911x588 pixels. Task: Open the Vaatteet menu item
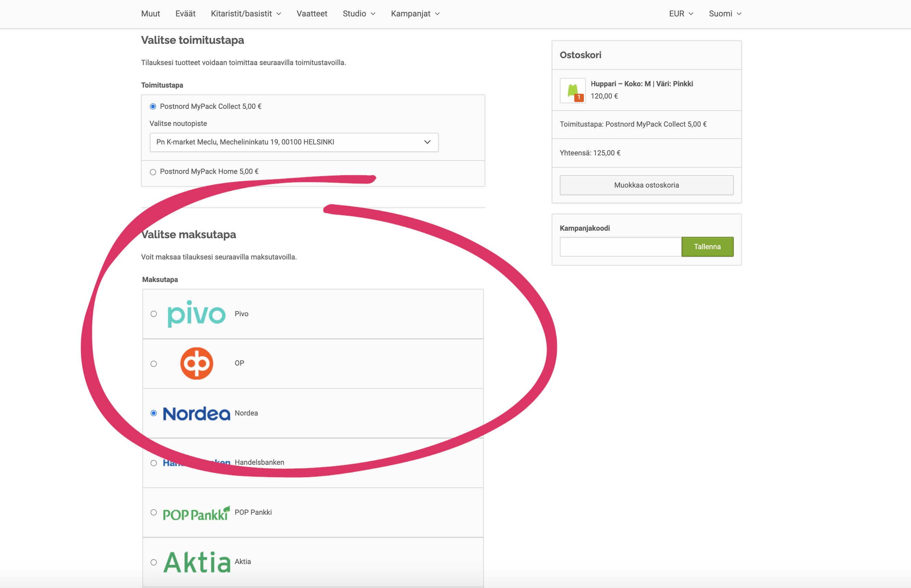point(311,14)
